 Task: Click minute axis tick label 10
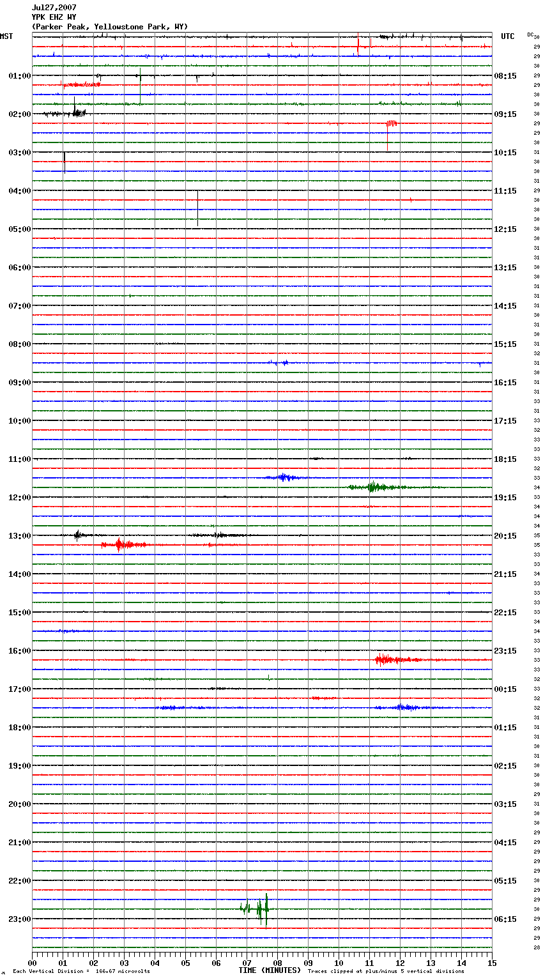(339, 963)
